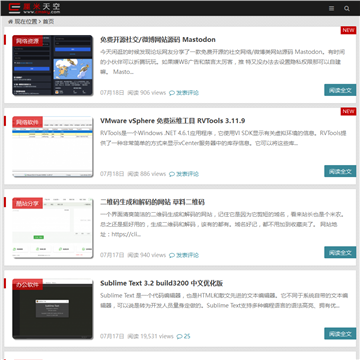Click the comment bubble icon under Mastodon post
Image resolution: width=360 pixels, height=360 pixels.
[172, 93]
